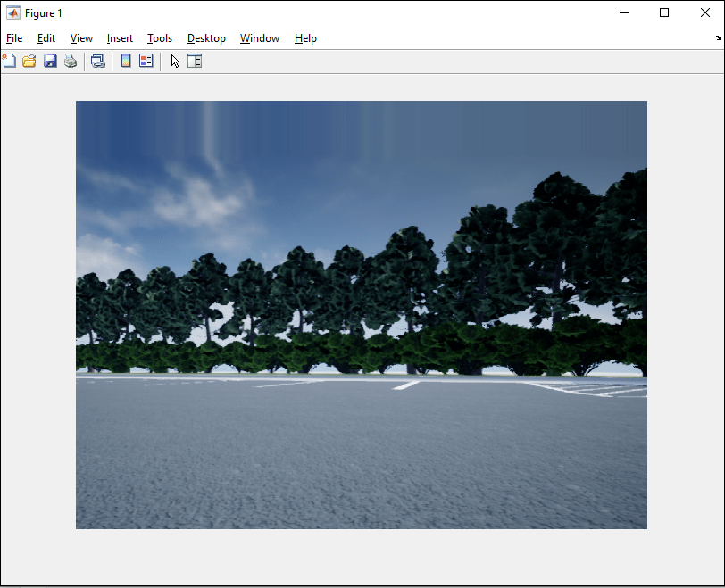Toggle the Link Plot toolbar button

coord(98,62)
